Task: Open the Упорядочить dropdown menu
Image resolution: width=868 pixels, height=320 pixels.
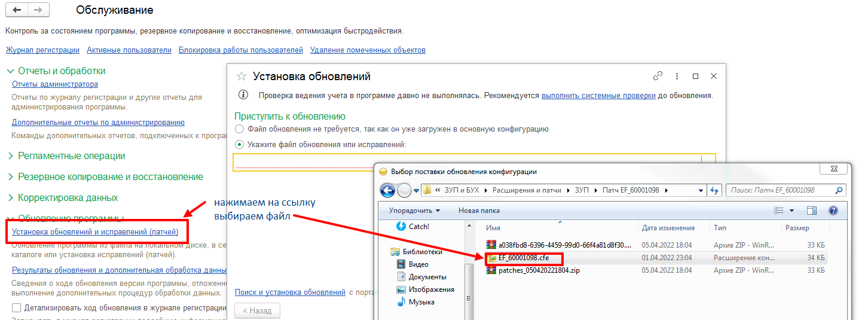Action: [x=414, y=211]
